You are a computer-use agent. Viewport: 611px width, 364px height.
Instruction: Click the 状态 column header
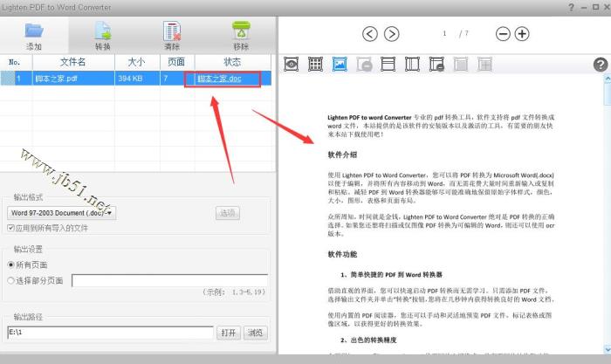(233, 62)
